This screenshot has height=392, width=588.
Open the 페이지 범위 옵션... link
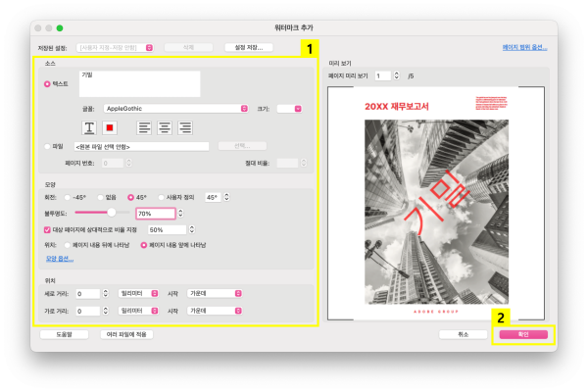(x=524, y=47)
